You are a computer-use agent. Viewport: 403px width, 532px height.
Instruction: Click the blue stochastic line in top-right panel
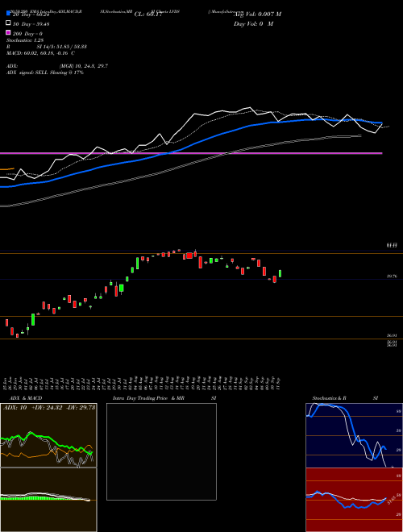pyautogui.click(x=353, y=428)
